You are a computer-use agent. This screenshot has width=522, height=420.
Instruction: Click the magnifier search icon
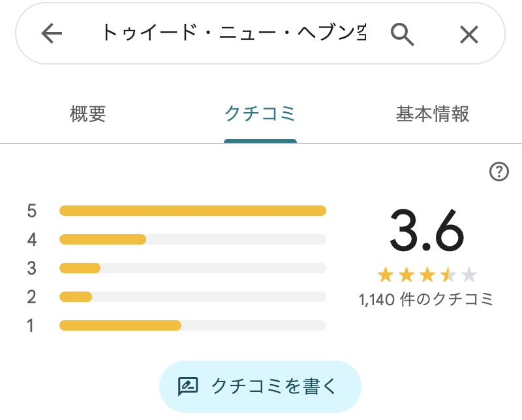[403, 34]
